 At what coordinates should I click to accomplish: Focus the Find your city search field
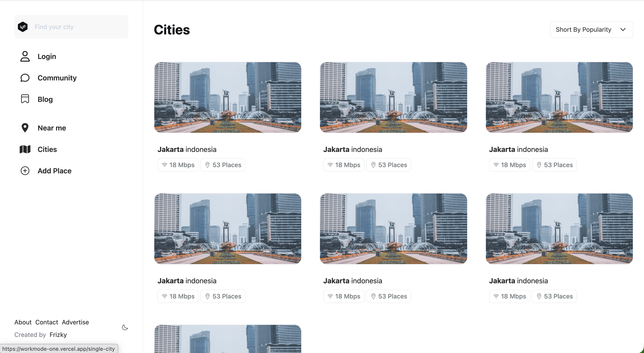[x=71, y=27]
